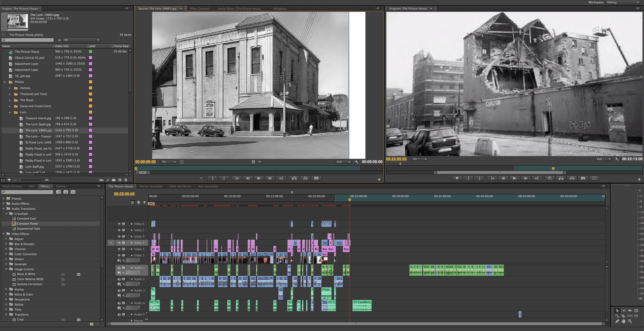Select the Razor tool in tools panel

(x=623, y=316)
